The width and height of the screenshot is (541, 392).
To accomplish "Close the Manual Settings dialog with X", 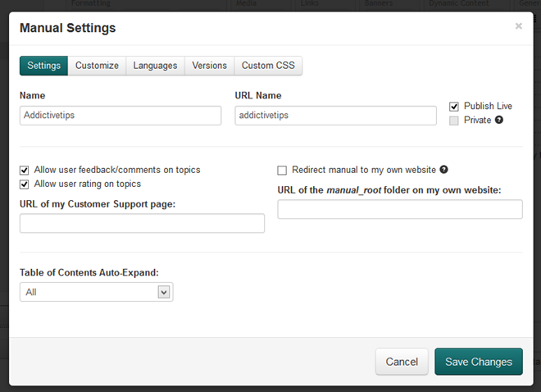I will click(518, 26).
